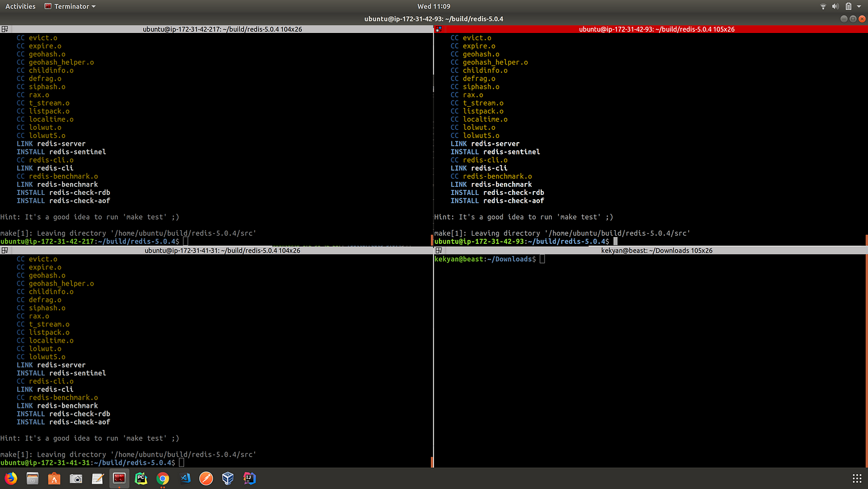The height and width of the screenshot is (489, 868).
Task: Click the kekyan@beast Downloads pane title bar
Action: (x=650, y=251)
